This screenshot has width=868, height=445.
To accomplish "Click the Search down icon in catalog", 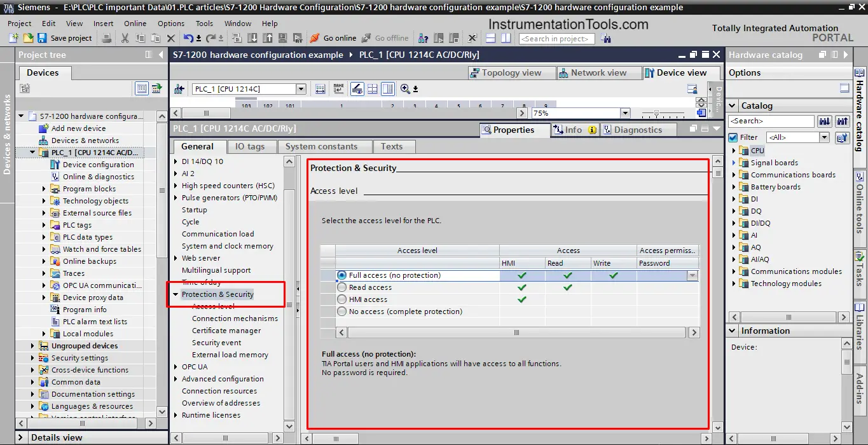I will coord(825,121).
